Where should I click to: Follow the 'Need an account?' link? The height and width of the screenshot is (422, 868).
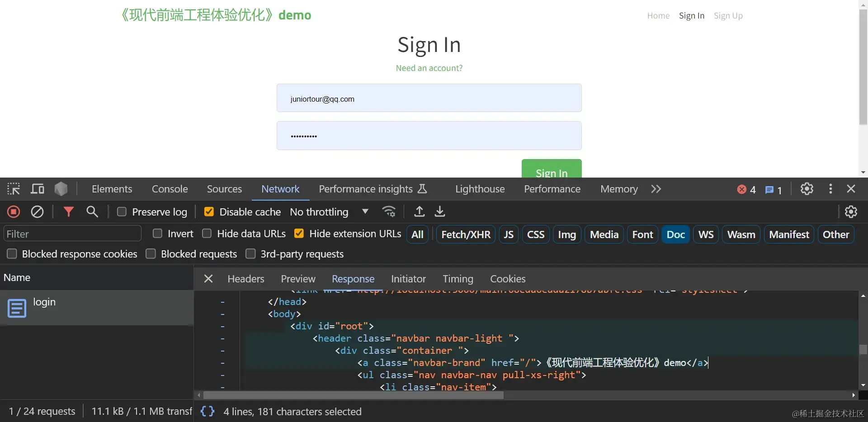429,68
